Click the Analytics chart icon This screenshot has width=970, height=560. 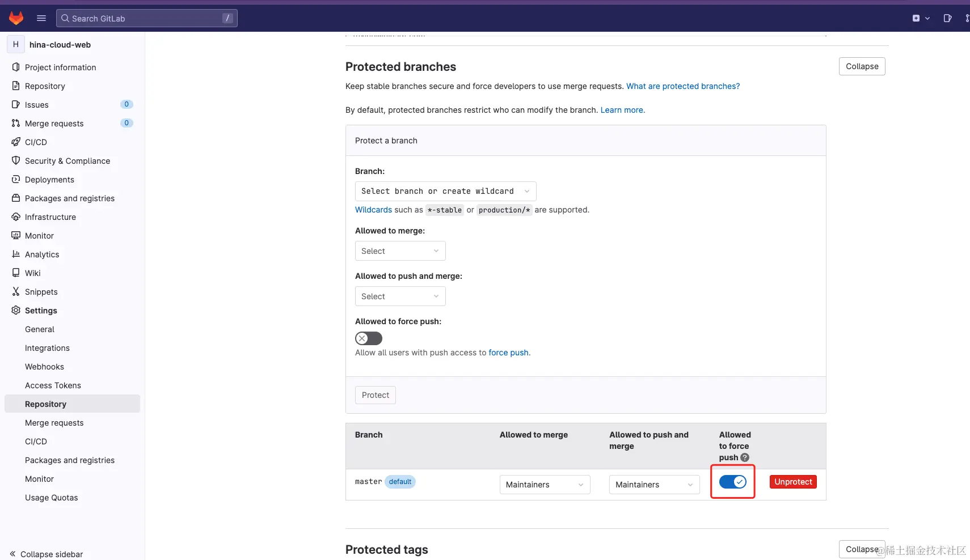click(x=16, y=254)
